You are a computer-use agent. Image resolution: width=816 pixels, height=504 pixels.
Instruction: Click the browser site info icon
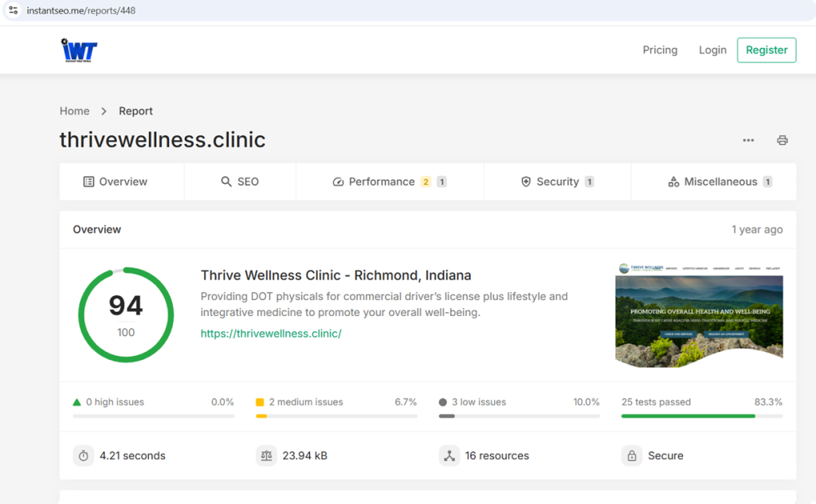point(13,10)
